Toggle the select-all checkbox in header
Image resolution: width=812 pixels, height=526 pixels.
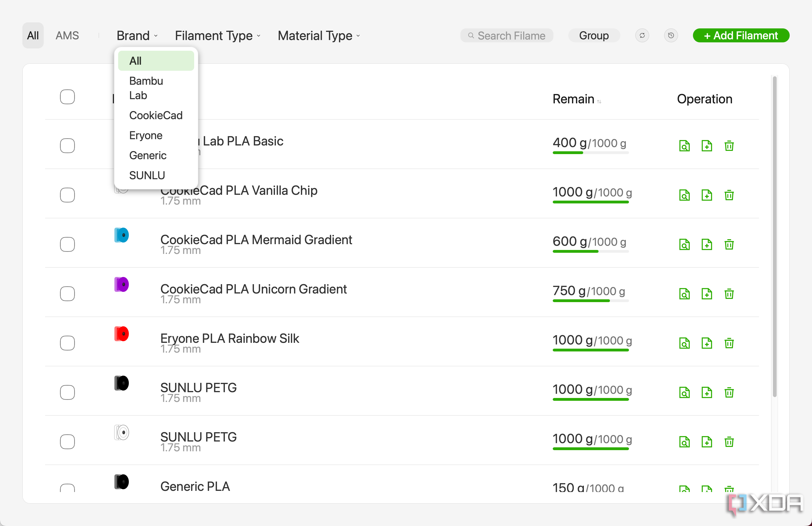[67, 97]
